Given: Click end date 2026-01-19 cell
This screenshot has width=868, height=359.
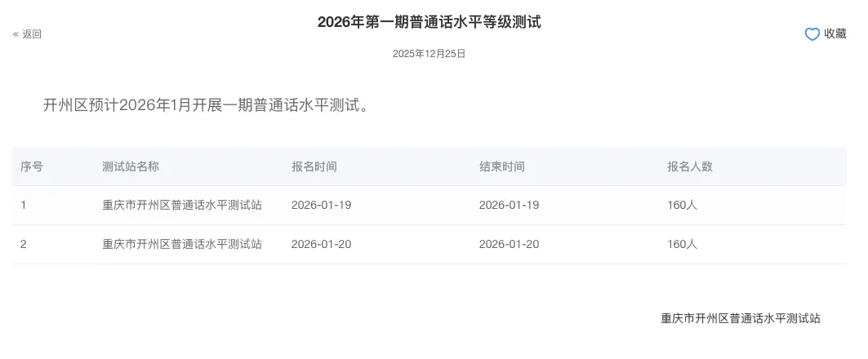Looking at the screenshot, I should [x=509, y=206].
